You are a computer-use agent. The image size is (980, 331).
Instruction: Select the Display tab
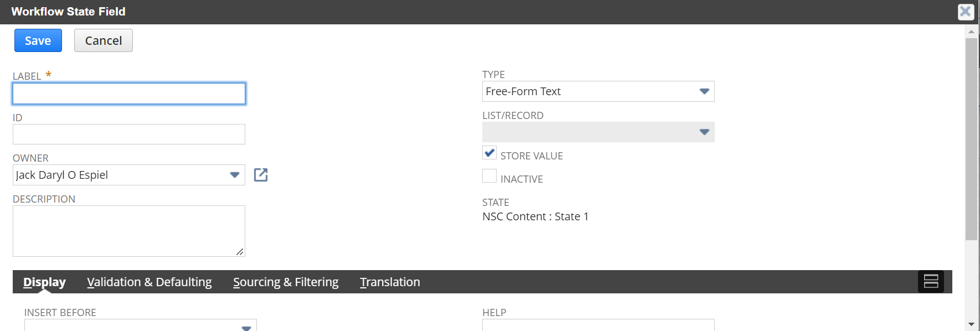pyautogui.click(x=44, y=282)
